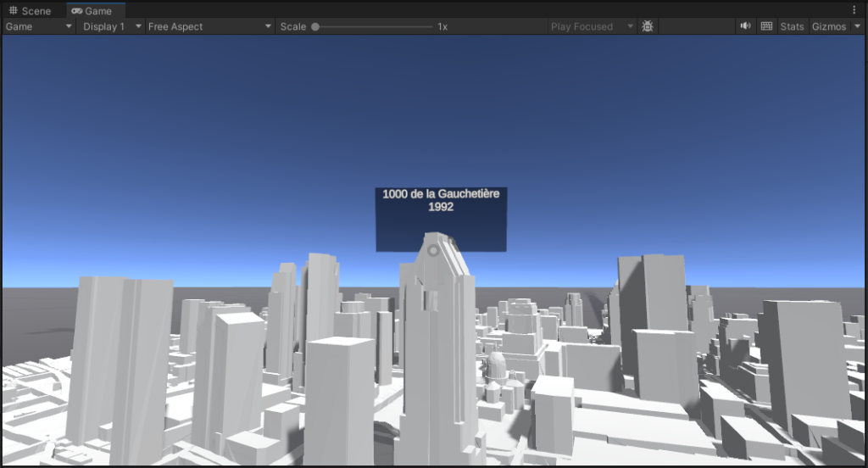Screen dimensions: 868x468
Task: Open the three-dot panel options menu
Action: [854, 10]
